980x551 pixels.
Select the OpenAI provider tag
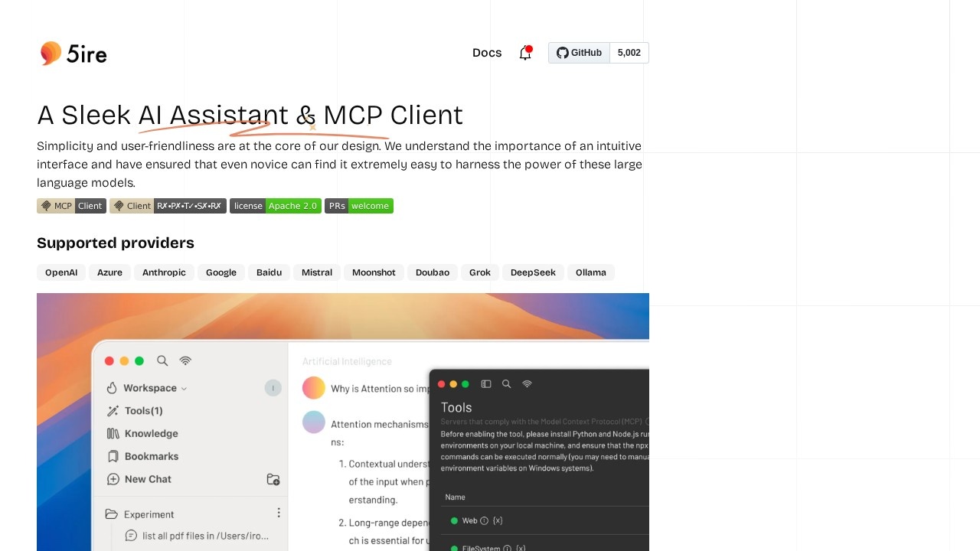[61, 272]
